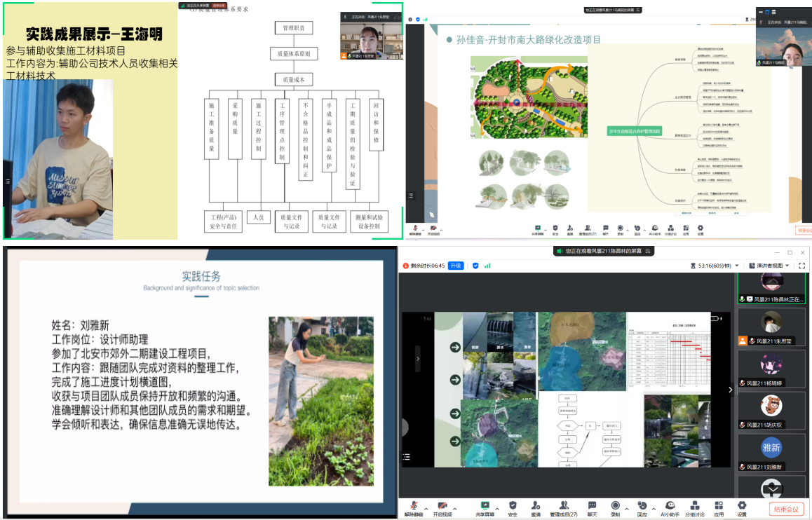Click the arrow collapsing the participant video strip
The width and height of the screenshot is (812, 520).
tap(730, 390)
